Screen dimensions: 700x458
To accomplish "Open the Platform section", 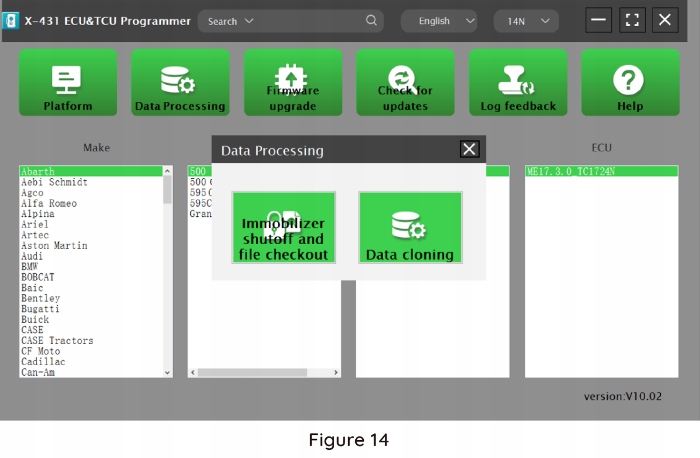I will tap(68, 83).
